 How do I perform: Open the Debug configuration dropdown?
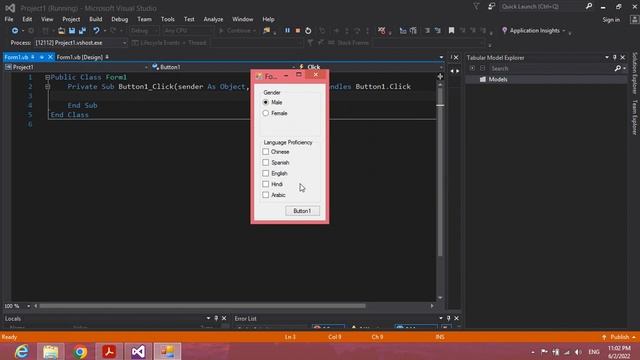point(144,31)
